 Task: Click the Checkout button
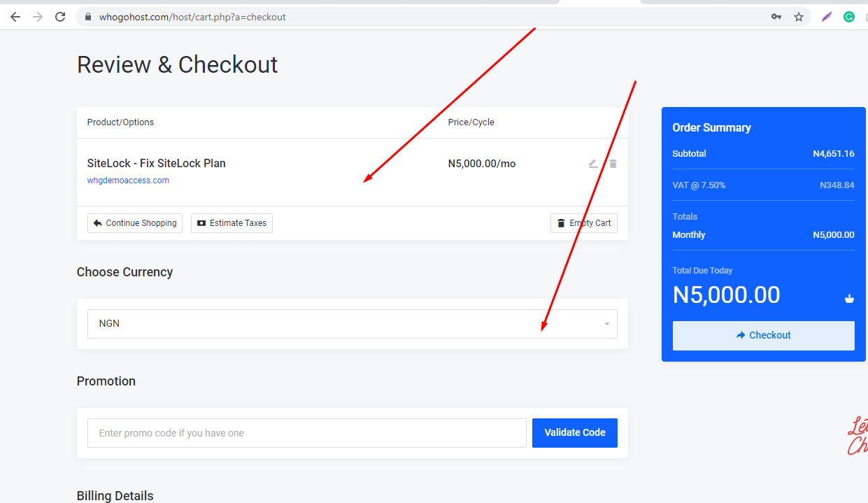(764, 336)
